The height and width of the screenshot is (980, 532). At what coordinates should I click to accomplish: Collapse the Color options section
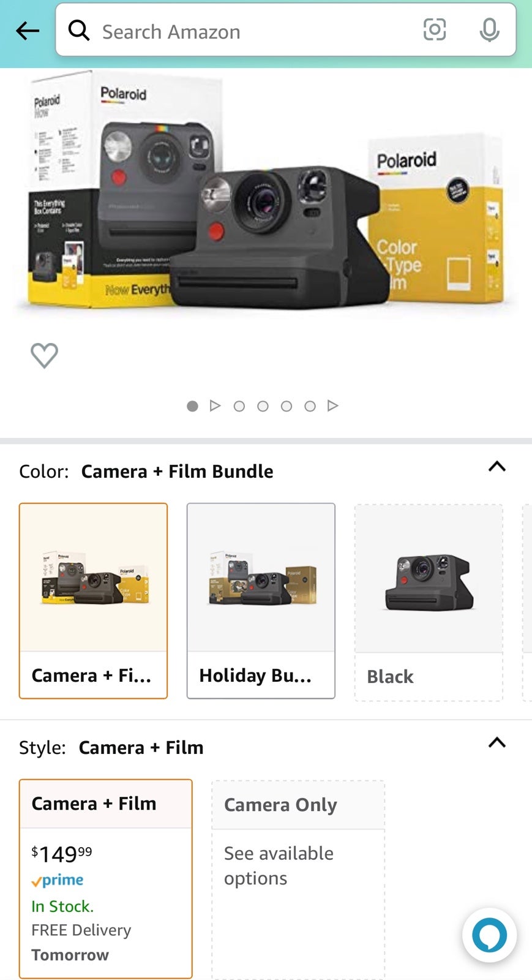(x=497, y=467)
